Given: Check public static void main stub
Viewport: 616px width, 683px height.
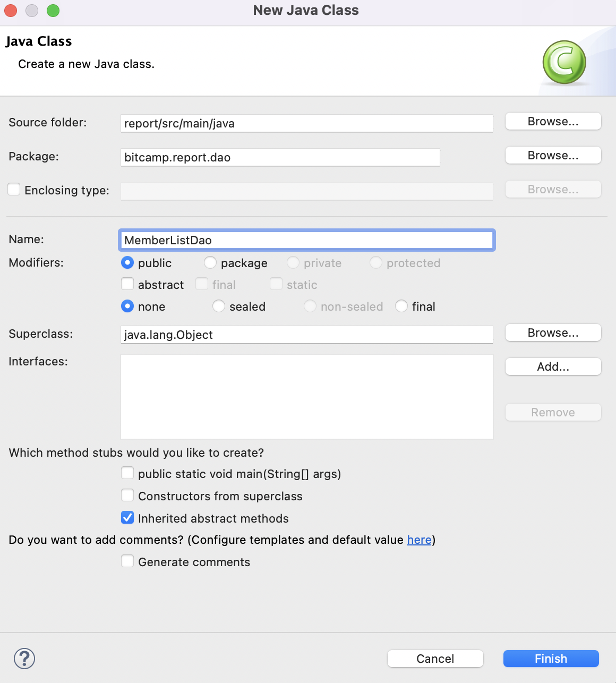Looking at the screenshot, I should coord(127,473).
